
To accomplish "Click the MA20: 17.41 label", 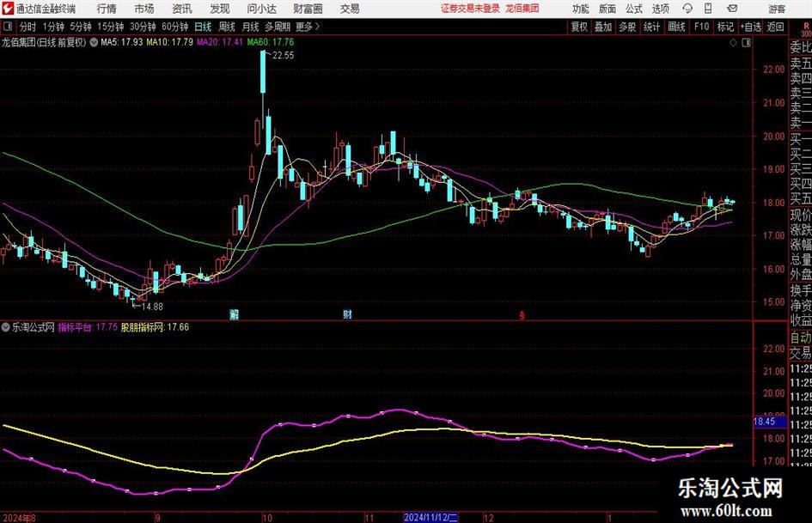I will 220,42.
